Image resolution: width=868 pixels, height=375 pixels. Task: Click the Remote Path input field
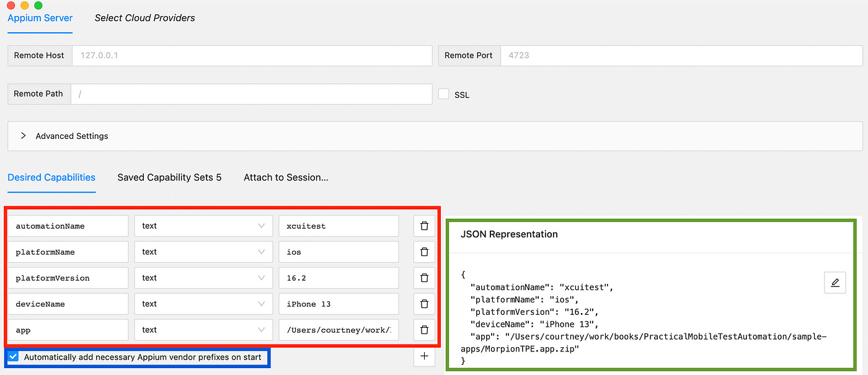[251, 94]
